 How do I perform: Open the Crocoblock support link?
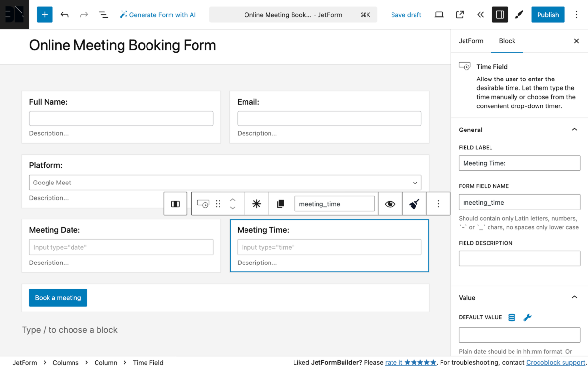556,362
